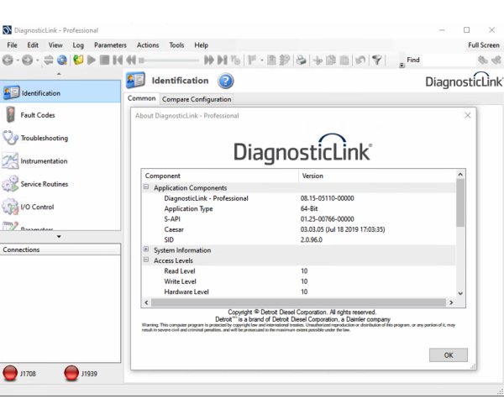This screenshot has width=504, height=420.
Task: Click the blue help question mark icon
Action: 226,81
